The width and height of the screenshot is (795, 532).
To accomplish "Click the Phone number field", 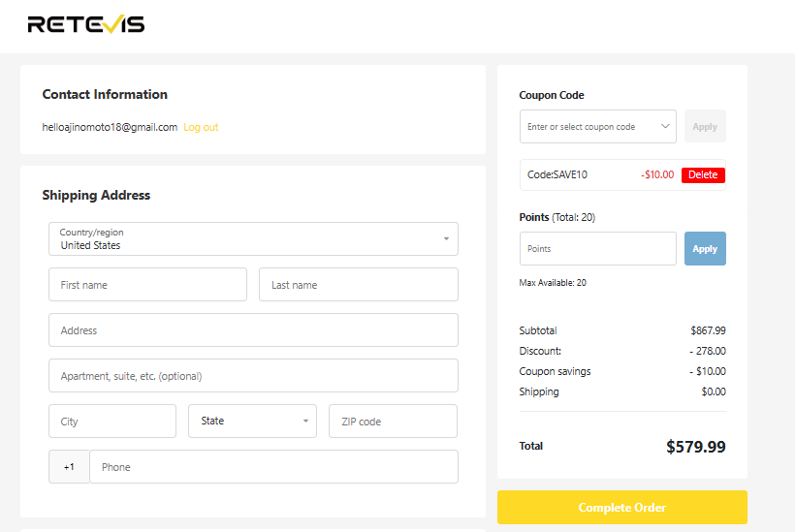I will tap(273, 467).
